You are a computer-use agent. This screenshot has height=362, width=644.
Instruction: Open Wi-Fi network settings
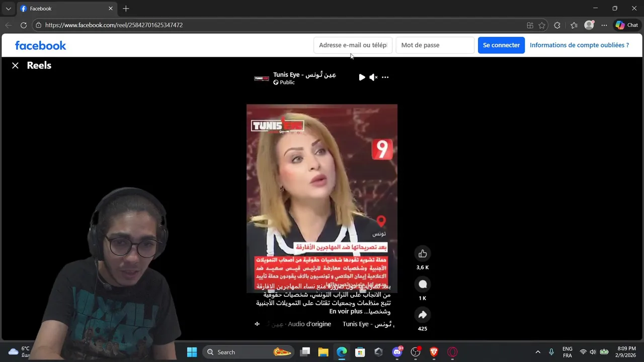point(583,352)
